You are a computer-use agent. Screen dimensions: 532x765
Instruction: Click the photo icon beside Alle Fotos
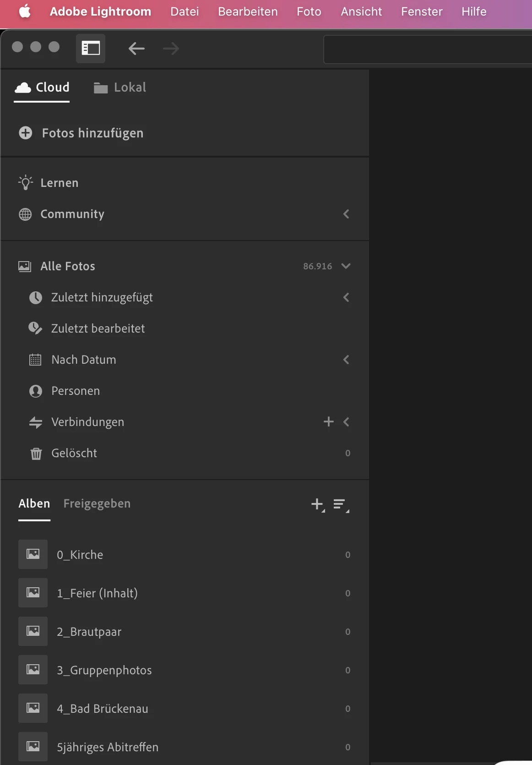point(25,266)
